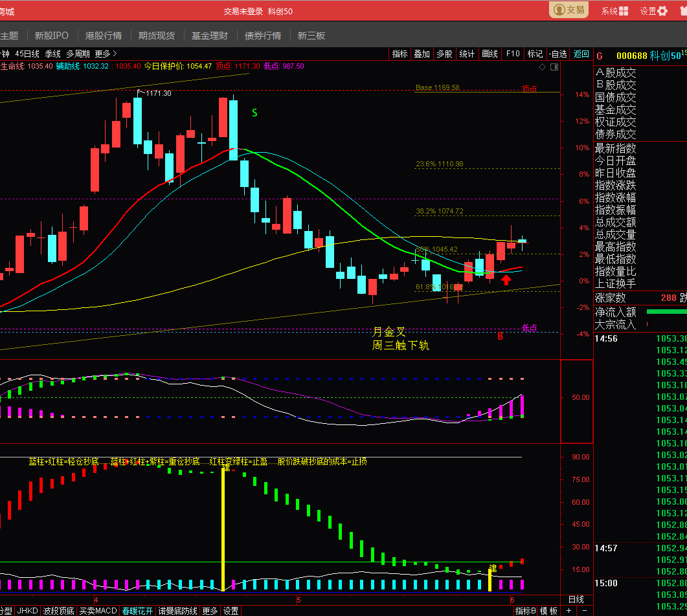Viewport: 687px width, 616px height.
Task: Open the 系统 grid menu icon
Action: coord(624,11)
